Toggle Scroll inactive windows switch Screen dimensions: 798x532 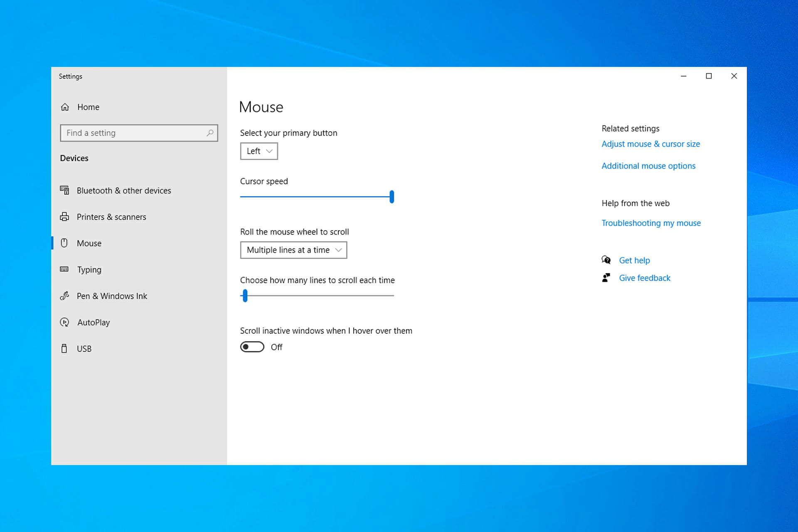tap(252, 347)
